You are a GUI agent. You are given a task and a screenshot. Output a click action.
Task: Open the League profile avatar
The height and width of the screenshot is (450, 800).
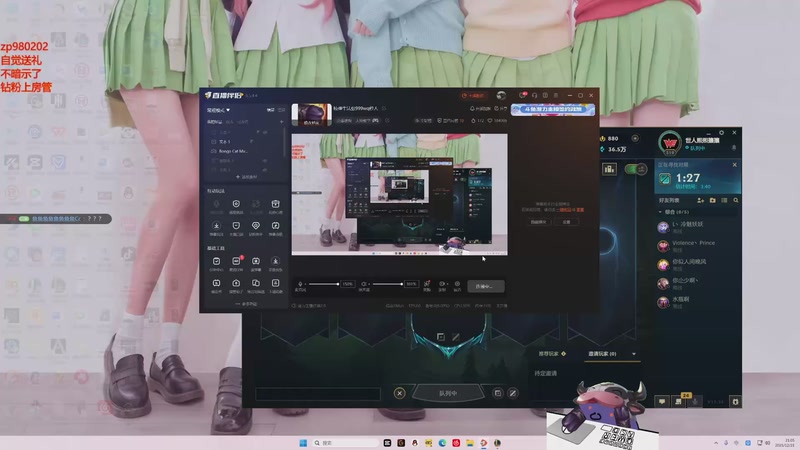click(x=670, y=143)
